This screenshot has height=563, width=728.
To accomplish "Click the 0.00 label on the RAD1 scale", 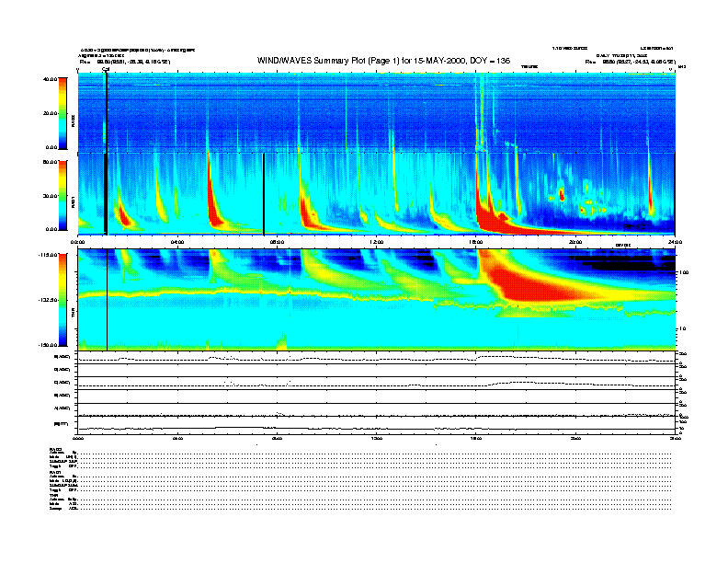I will click(x=51, y=229).
